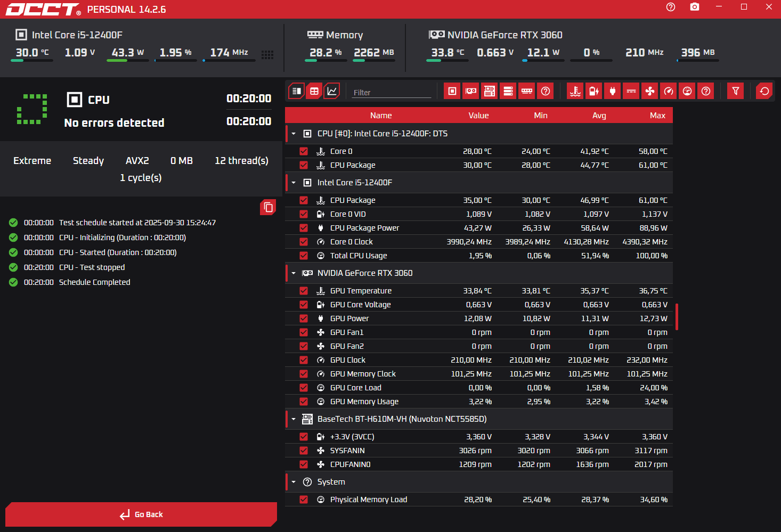
Task: Reset sensor values with refresh icon
Action: click(x=764, y=91)
